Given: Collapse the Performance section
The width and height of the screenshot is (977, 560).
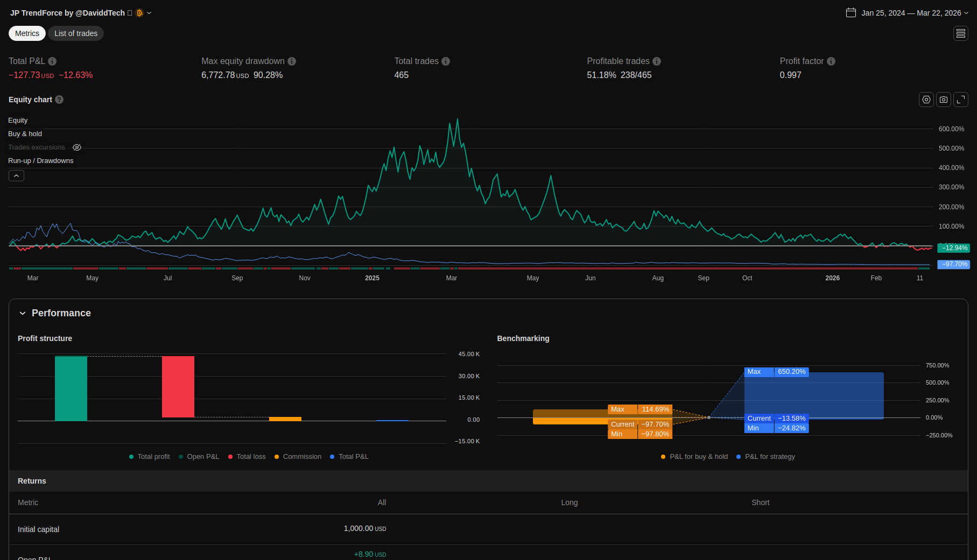Looking at the screenshot, I should 23,313.
